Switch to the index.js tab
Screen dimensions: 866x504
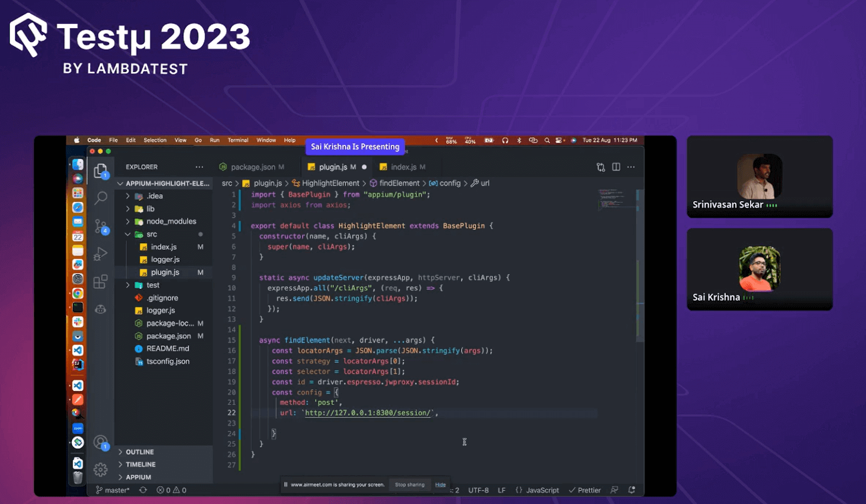[403, 167]
